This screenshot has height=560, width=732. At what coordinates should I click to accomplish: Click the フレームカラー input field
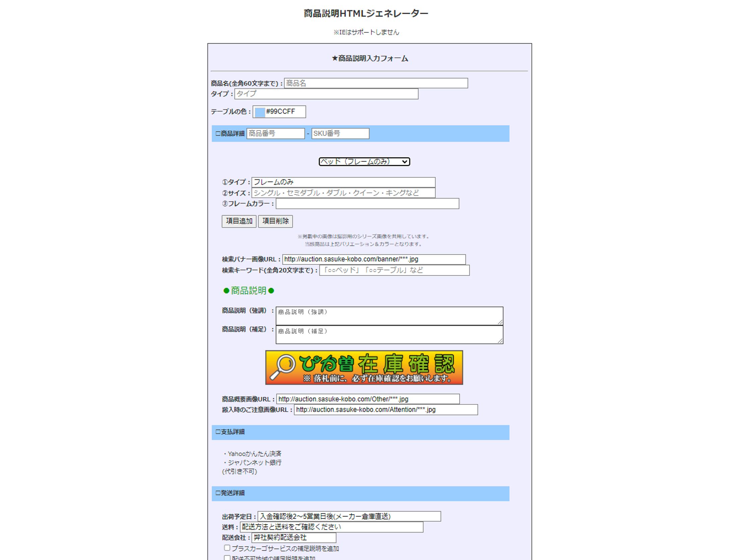tap(367, 204)
